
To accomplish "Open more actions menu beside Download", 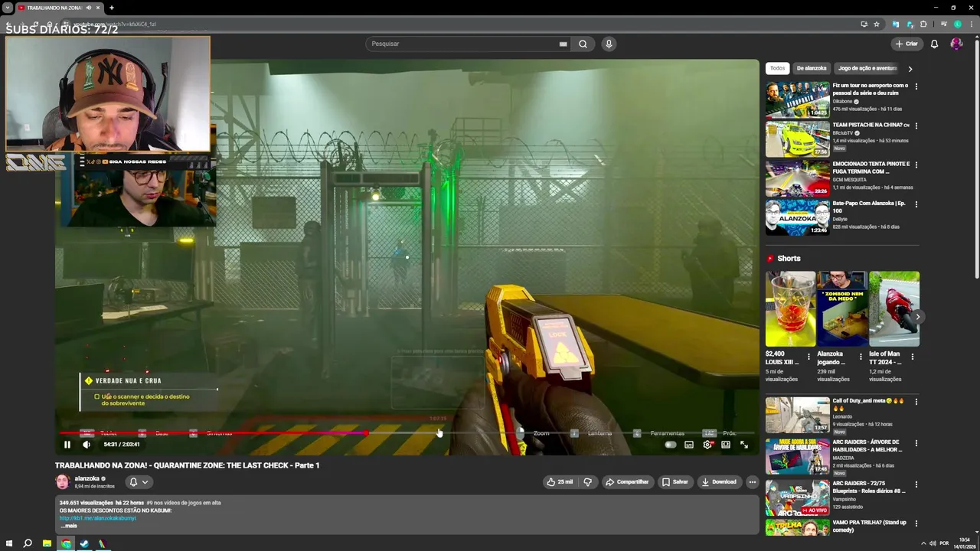I will [x=753, y=482].
